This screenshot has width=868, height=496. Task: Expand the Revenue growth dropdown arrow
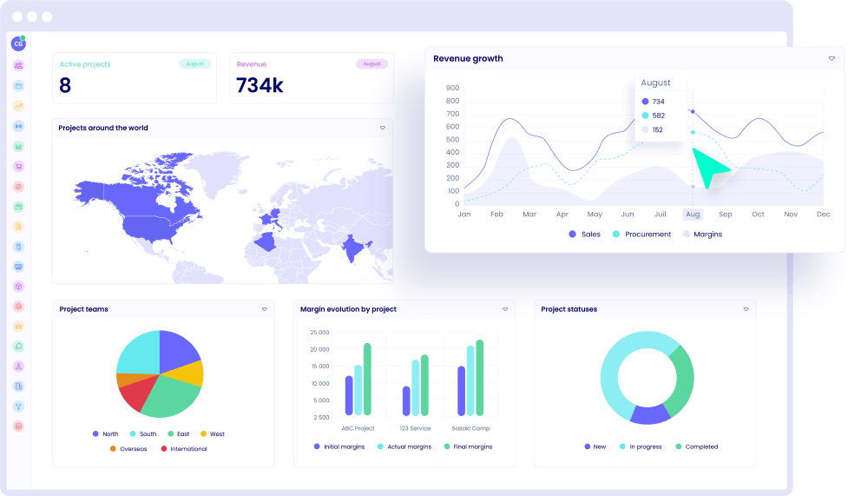tap(831, 59)
